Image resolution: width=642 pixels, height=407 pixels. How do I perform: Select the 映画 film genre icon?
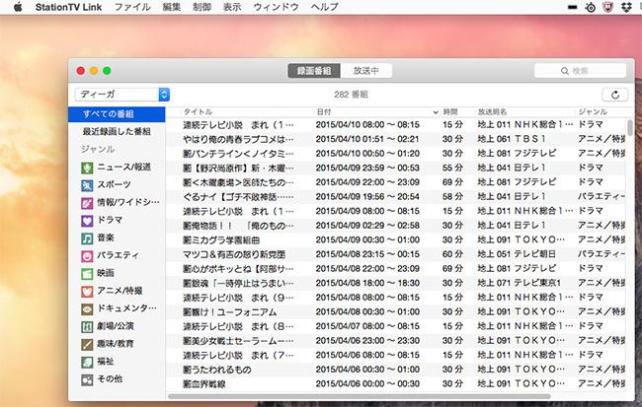coord(87,274)
